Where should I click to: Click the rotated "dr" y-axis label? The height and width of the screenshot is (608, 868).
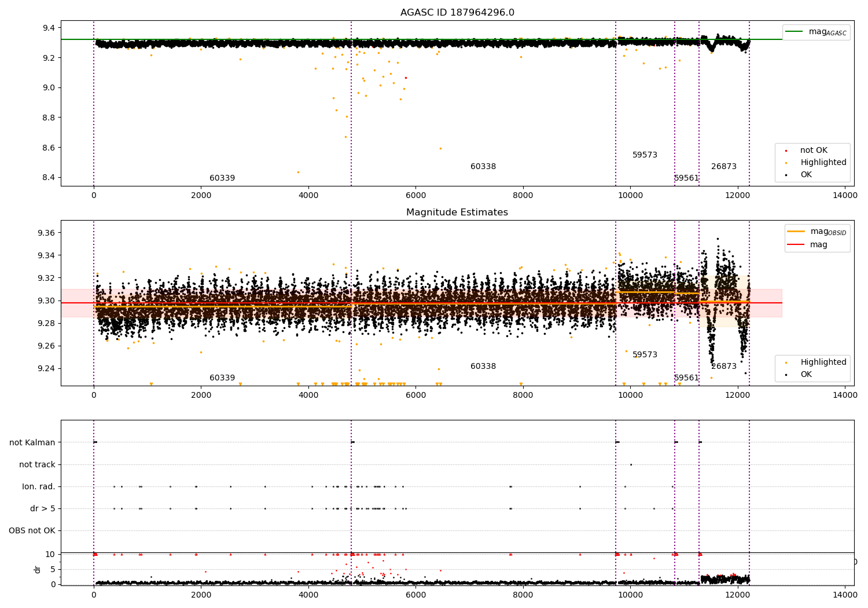(38, 569)
